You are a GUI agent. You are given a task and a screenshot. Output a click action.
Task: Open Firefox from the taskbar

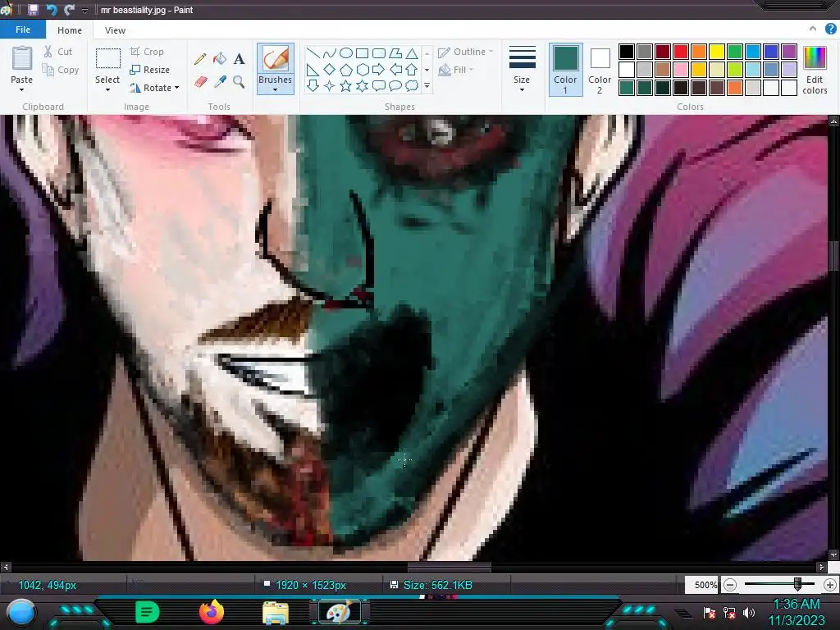212,612
